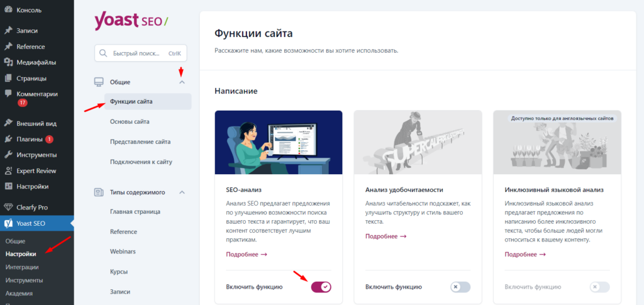Click the 'Доступно только для англоязычных сайтов' badge
The image size is (644, 305).
(x=562, y=118)
